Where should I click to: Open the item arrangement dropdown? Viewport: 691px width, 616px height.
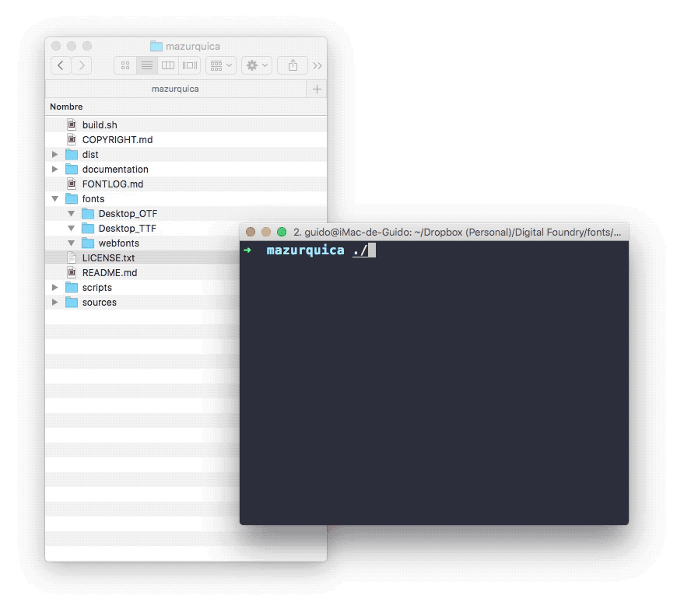221,65
